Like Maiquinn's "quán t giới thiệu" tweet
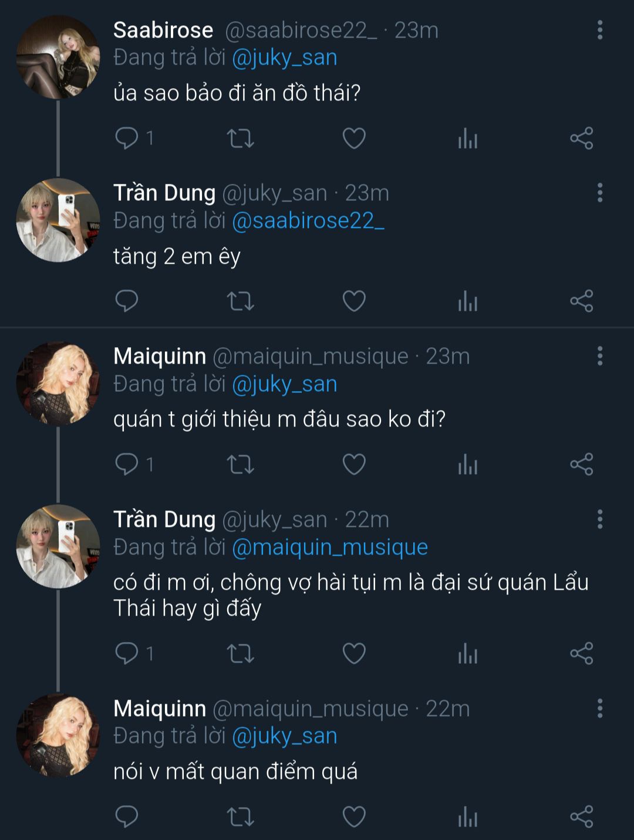This screenshot has width=634, height=840. coord(354,465)
